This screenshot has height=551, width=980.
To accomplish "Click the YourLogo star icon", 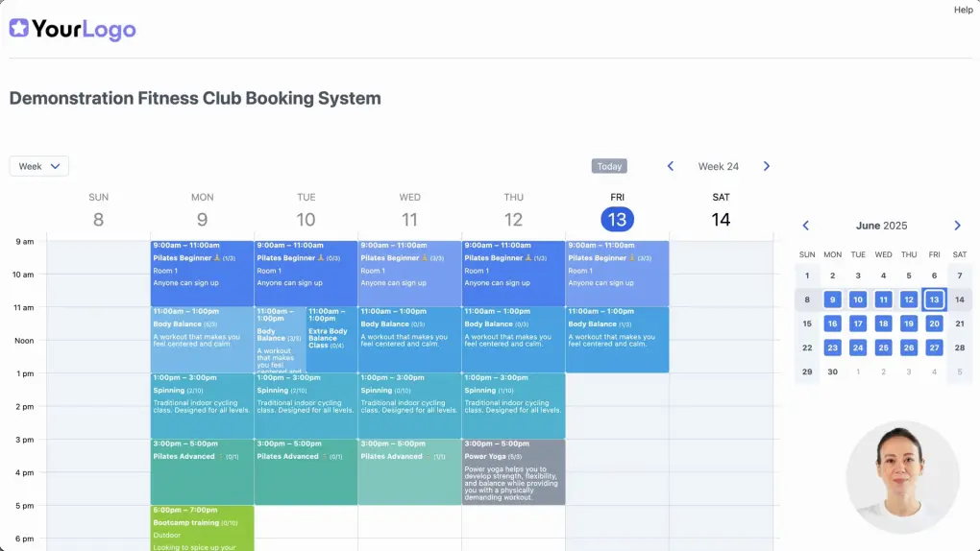I will pyautogui.click(x=19, y=29).
